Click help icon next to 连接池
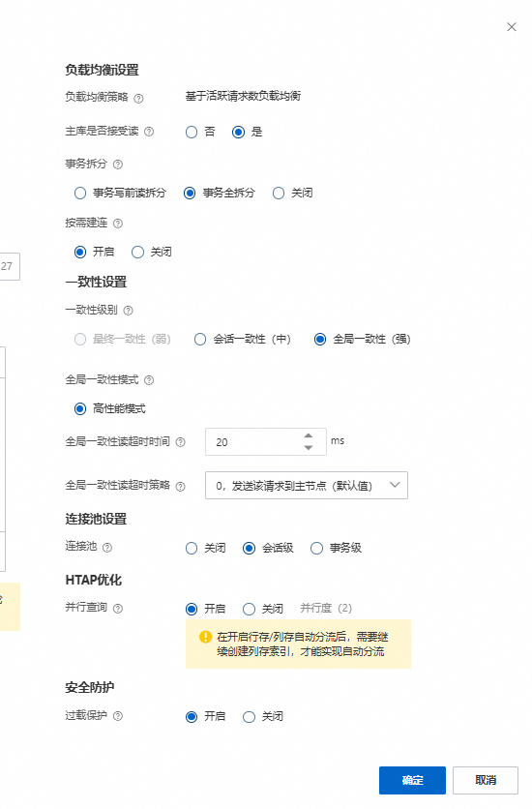This screenshot has width=532, height=809. click(107, 548)
